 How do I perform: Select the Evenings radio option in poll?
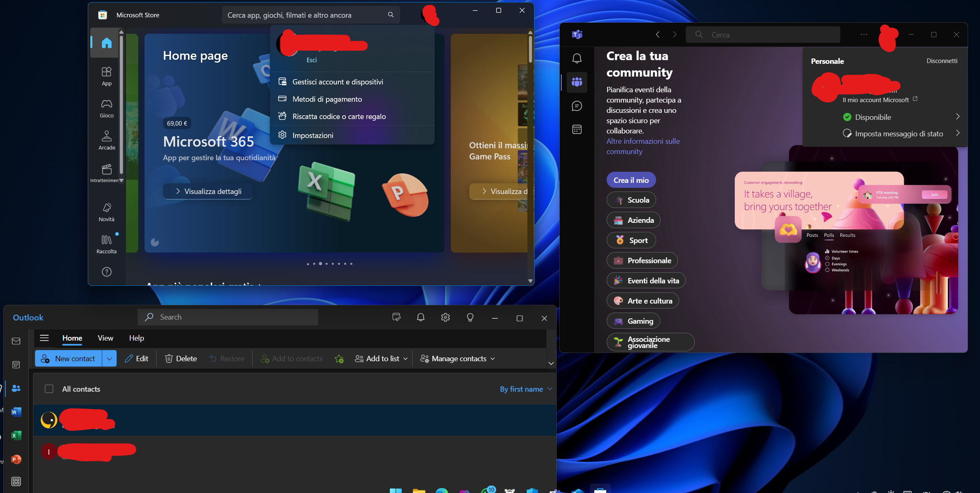tap(827, 264)
